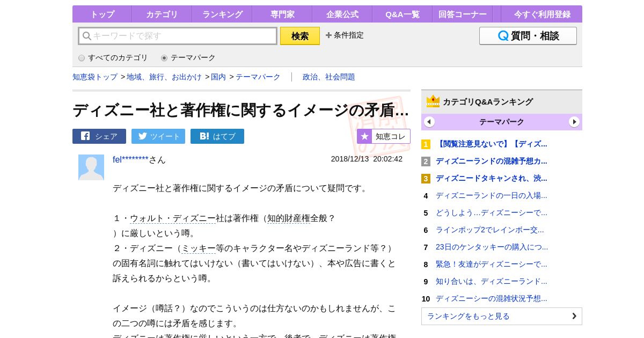Screen dimensions: 644x338
Task: Open the テーマパーク breadcrumb link
Action: pos(258,77)
